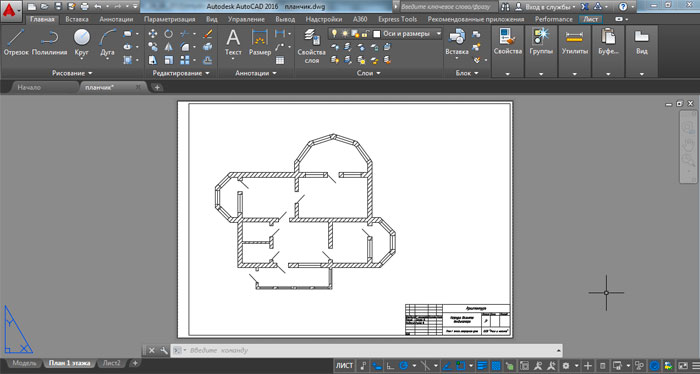Open the AutoCAD application menu button
Screen dimensions: 700x374
pyautogui.click(x=11, y=10)
